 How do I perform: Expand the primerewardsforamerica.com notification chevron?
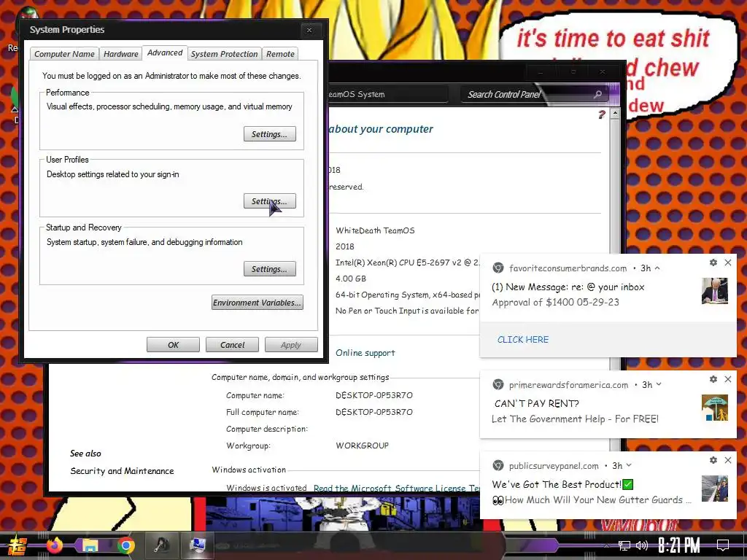click(x=659, y=384)
